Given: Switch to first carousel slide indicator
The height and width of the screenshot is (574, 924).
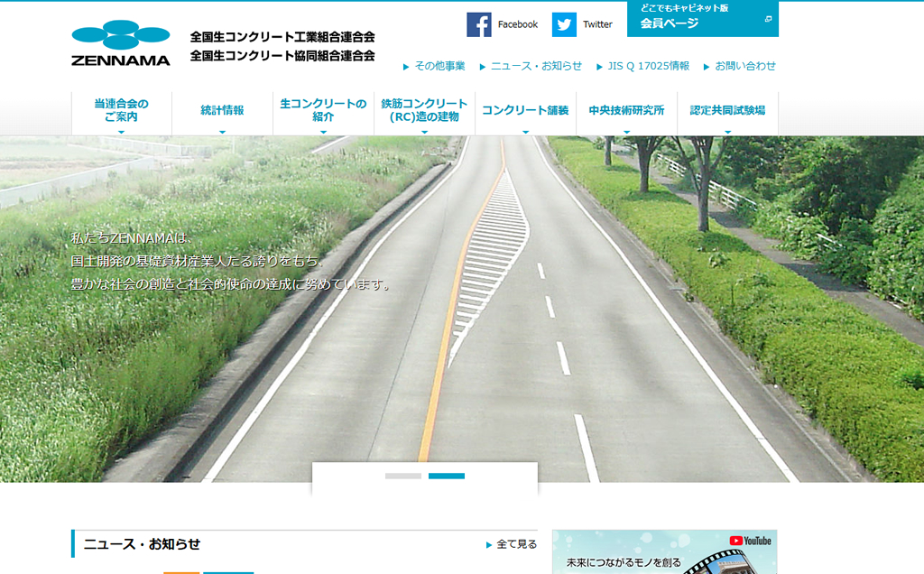Looking at the screenshot, I should click(x=403, y=476).
